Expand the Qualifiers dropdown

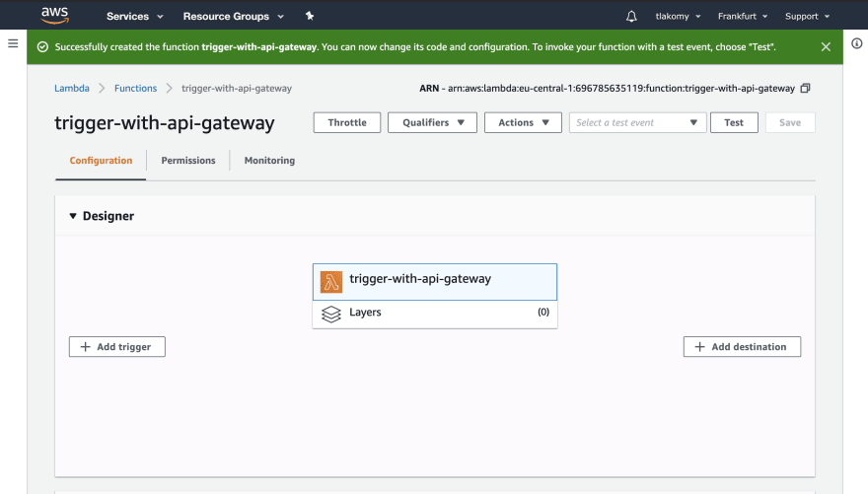coord(432,122)
